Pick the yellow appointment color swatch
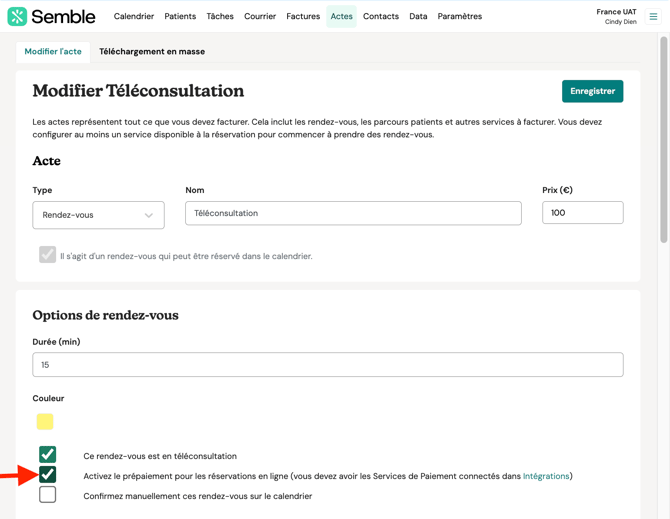The width and height of the screenshot is (670, 519). pos(45,422)
